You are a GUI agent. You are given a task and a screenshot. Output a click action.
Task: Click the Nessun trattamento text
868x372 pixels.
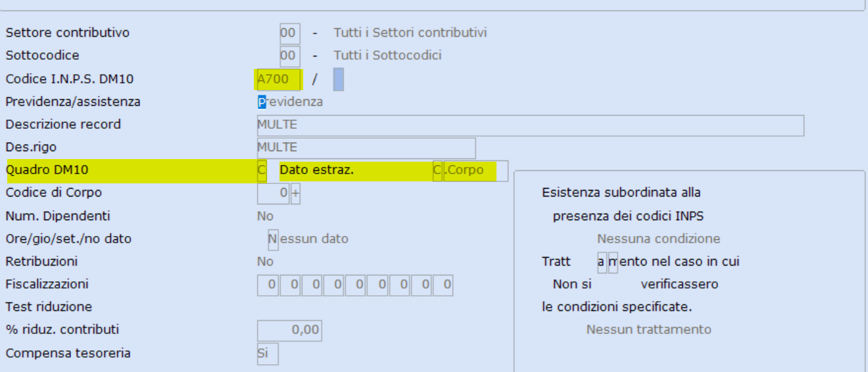[x=648, y=330]
